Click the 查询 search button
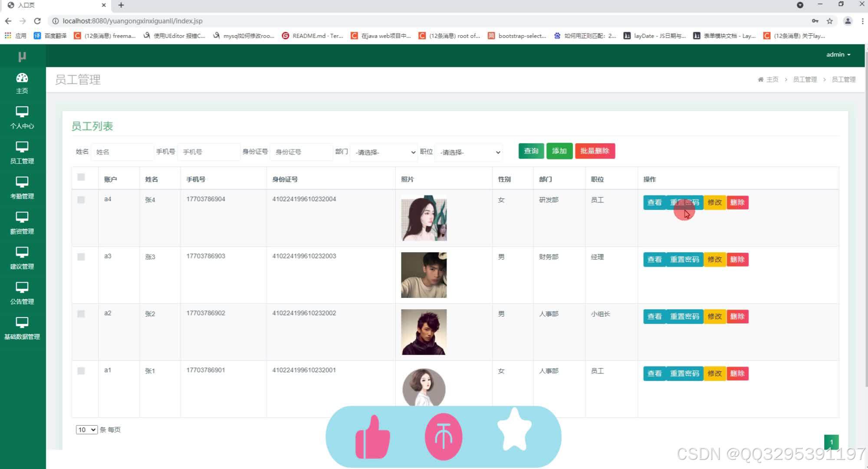 tap(531, 151)
